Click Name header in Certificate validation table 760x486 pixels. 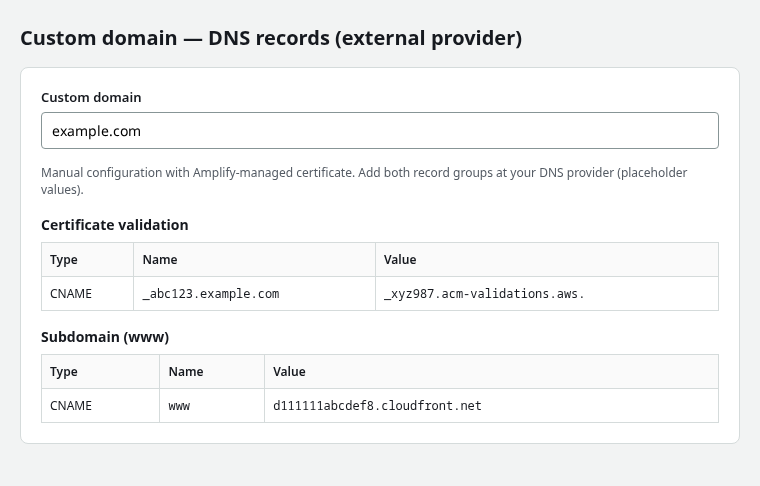pyautogui.click(x=254, y=260)
